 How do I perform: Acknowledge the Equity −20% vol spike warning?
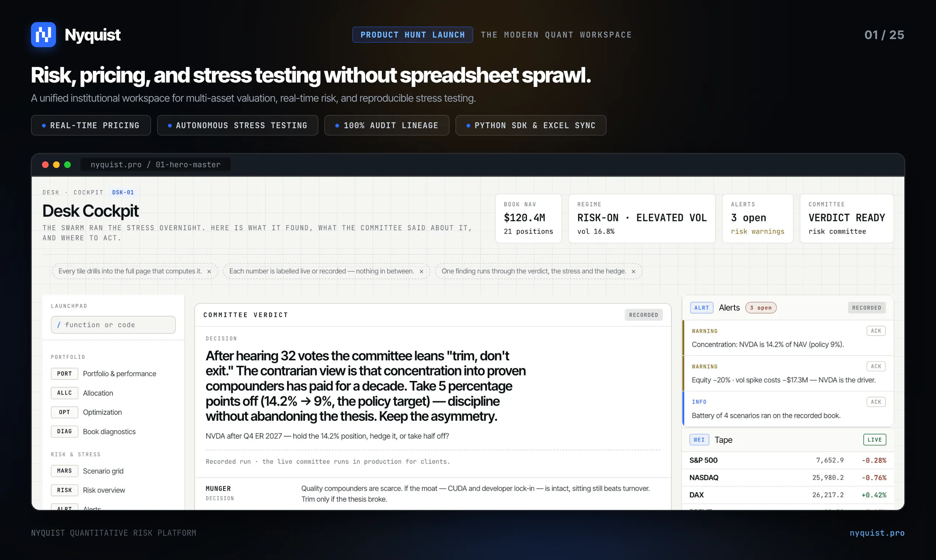tap(876, 367)
